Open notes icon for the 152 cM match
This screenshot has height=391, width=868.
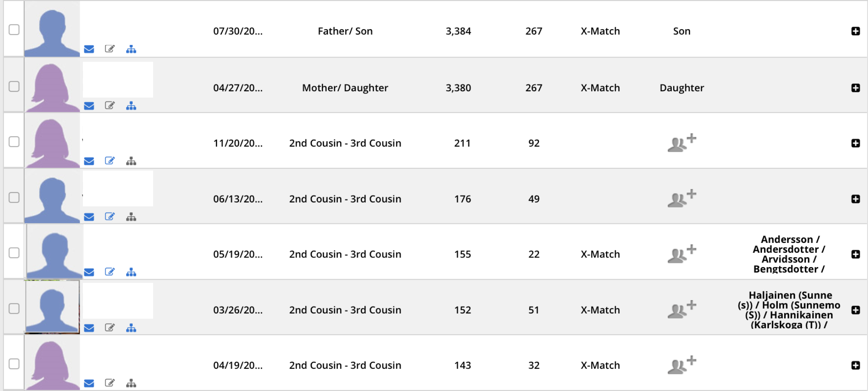110,328
